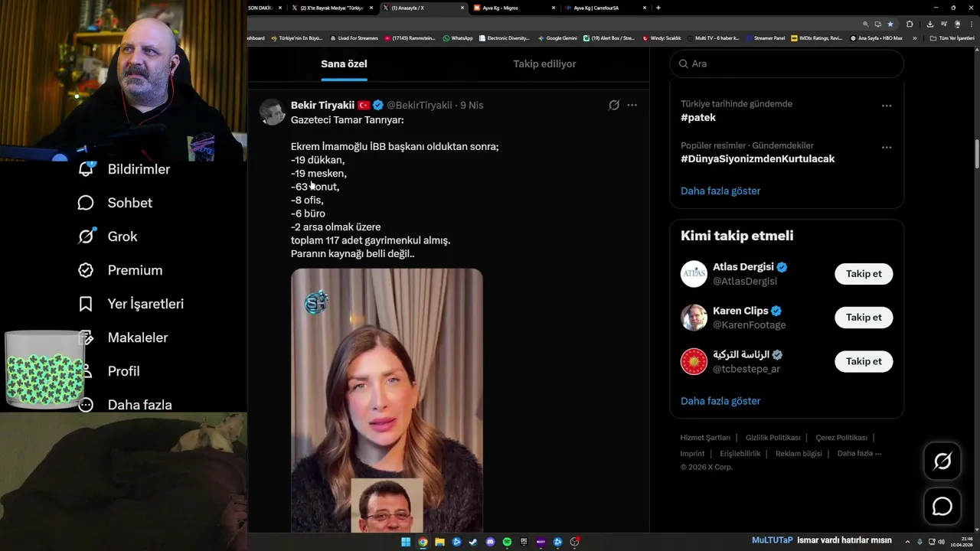Viewport: 980px width, 551px height.
Task: Click the page vertical scrollbar
Action: 976,155
